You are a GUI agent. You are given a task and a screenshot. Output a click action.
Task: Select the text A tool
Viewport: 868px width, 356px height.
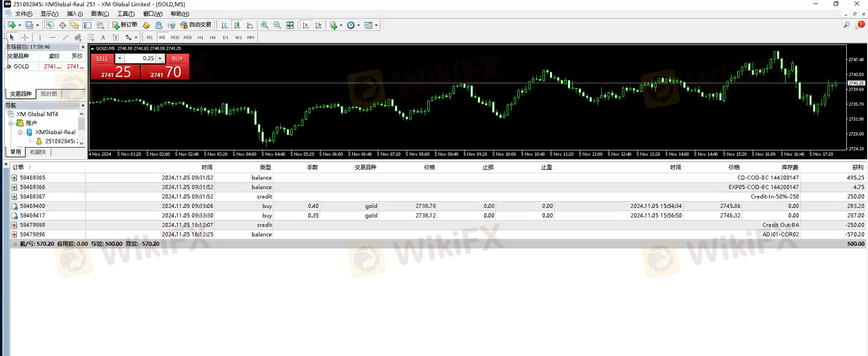(103, 37)
